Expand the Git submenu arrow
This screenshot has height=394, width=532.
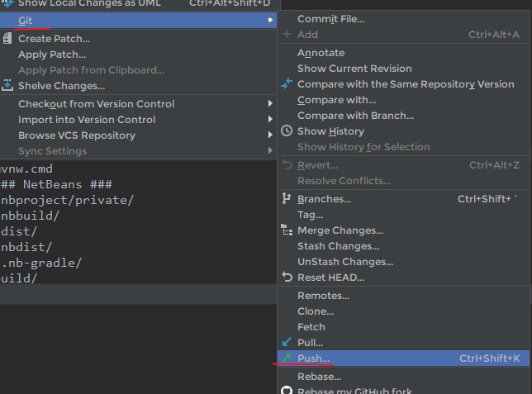(270, 19)
